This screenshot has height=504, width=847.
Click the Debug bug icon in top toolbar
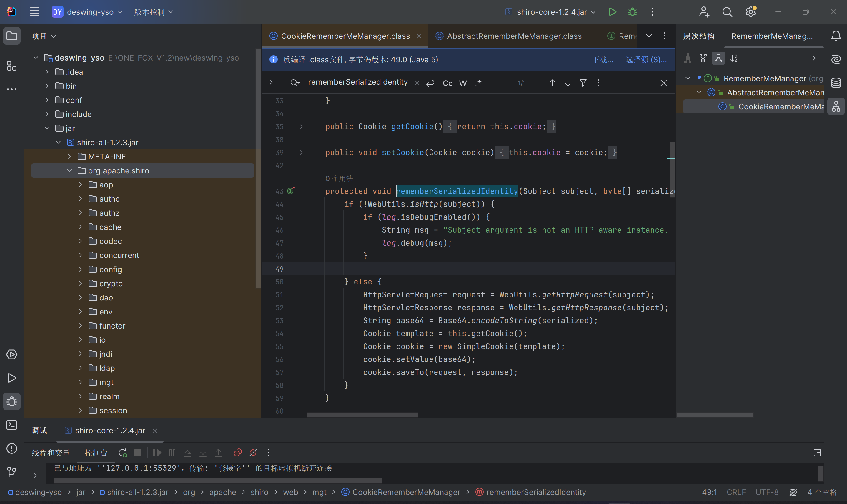point(632,12)
